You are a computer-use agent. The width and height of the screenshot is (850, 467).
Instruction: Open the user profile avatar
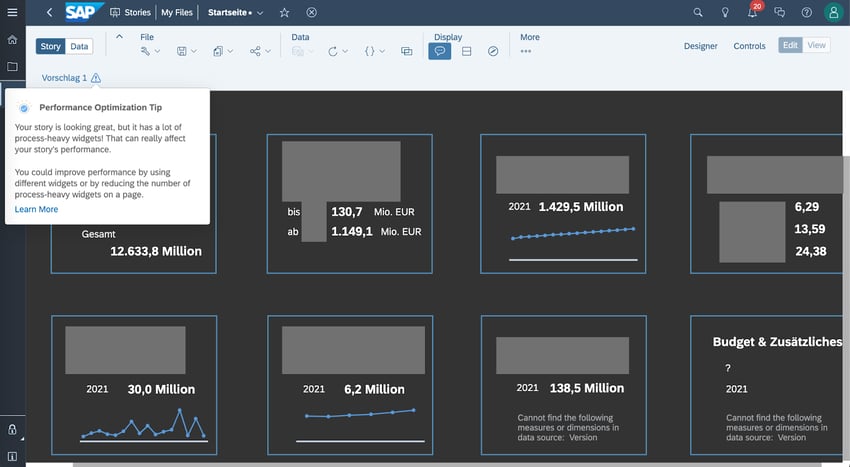pos(833,12)
